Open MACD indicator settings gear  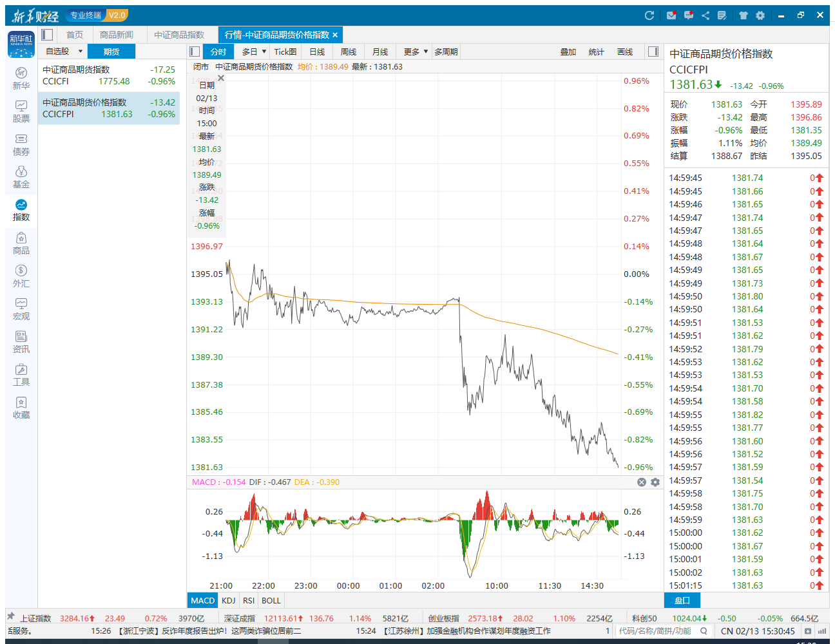655,482
